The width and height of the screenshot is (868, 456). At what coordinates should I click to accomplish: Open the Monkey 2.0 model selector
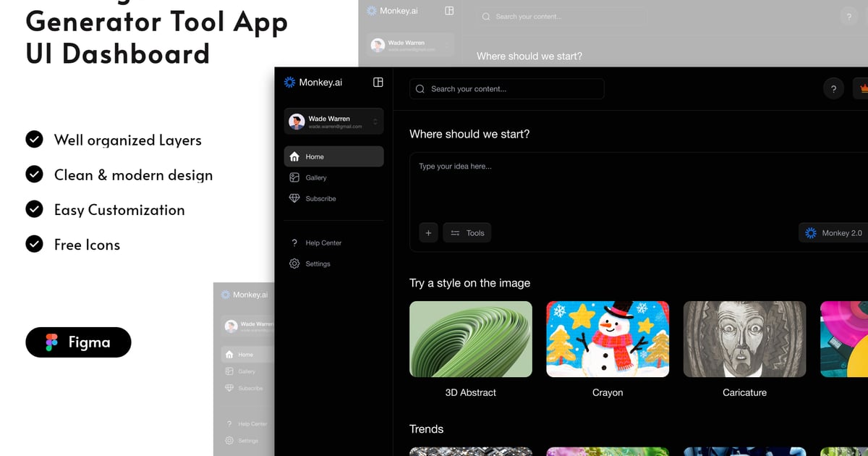(833, 233)
